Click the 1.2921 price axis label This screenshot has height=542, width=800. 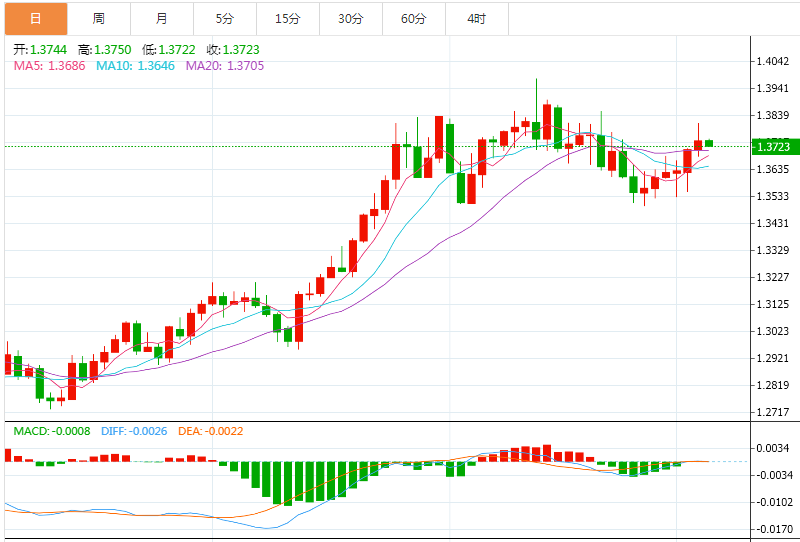[773, 358]
